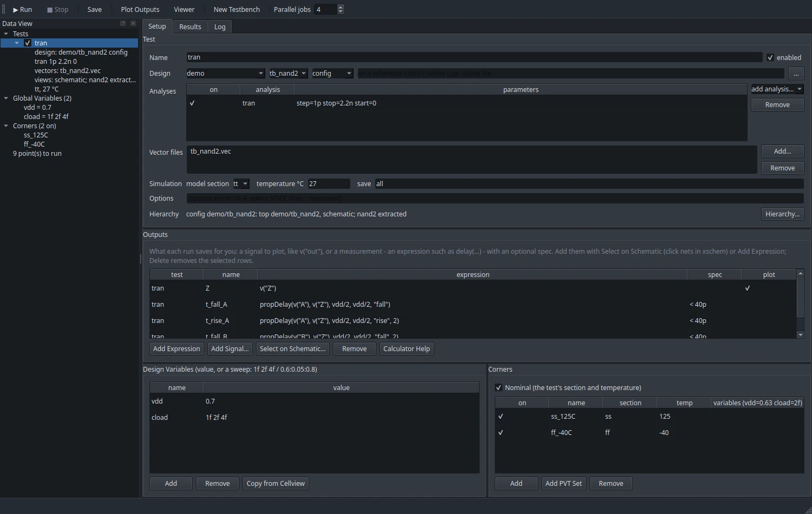
Task: Click the Outputs table scroll-down arrow
Action: pyautogui.click(x=801, y=335)
